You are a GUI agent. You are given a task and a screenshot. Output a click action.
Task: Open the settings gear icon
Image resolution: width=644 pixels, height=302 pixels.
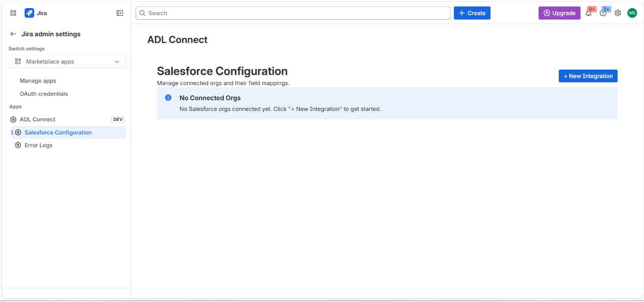(618, 13)
